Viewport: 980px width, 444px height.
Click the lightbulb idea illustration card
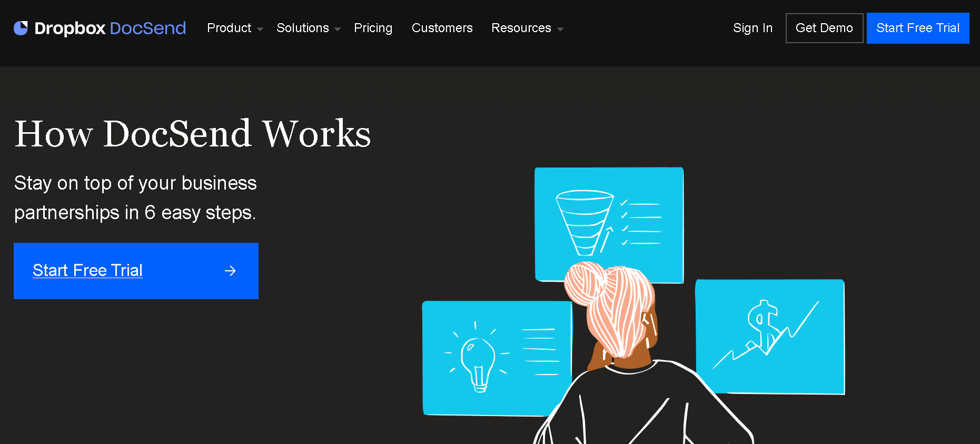click(x=497, y=358)
